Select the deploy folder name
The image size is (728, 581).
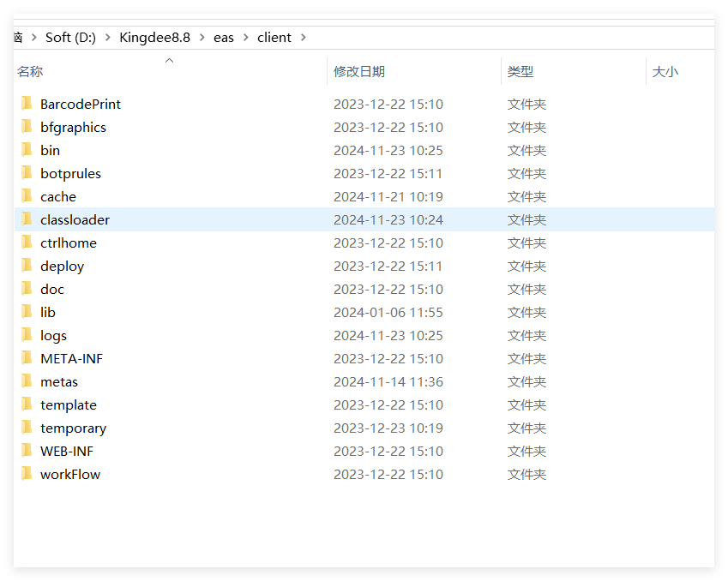tap(63, 267)
